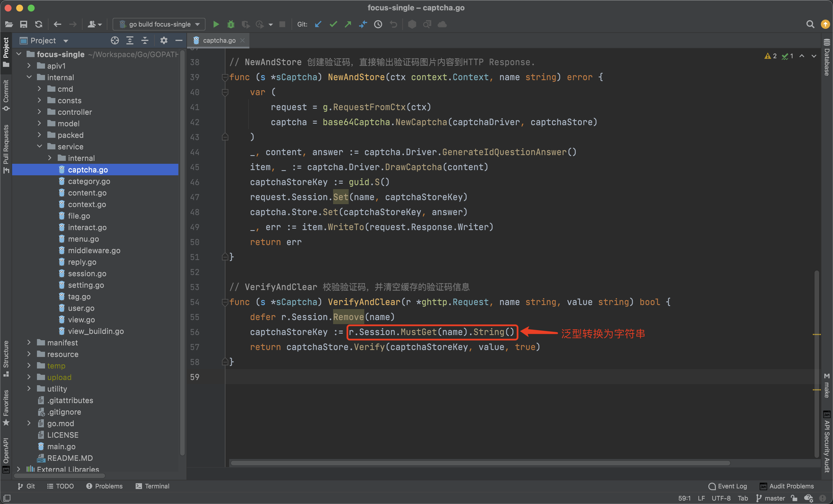Open the Problems tab
The image size is (833, 504).
click(x=104, y=486)
